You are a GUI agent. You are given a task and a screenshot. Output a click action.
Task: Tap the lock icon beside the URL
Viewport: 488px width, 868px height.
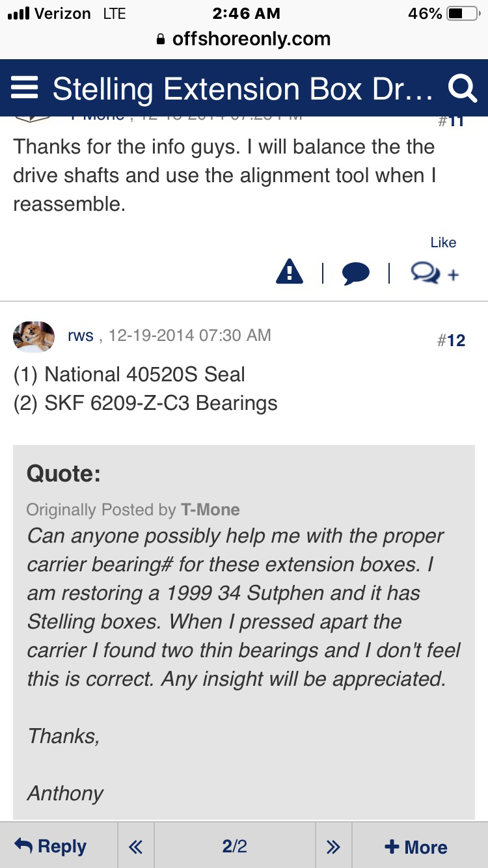(x=161, y=40)
